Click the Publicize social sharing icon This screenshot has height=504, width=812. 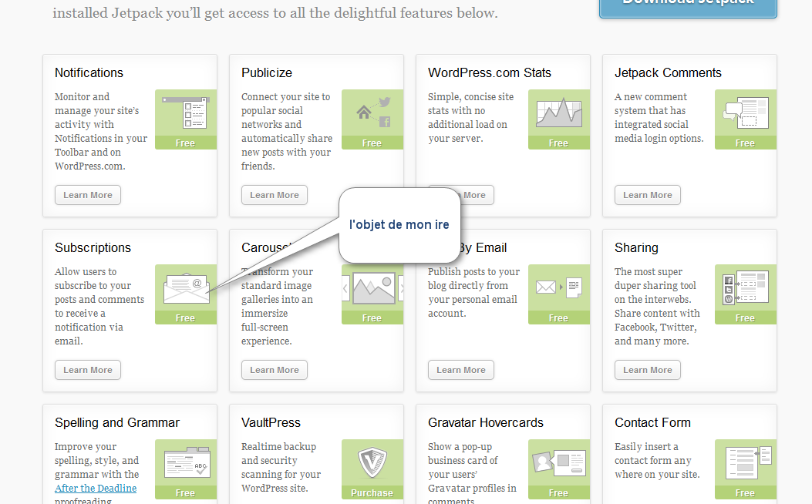[373, 112]
